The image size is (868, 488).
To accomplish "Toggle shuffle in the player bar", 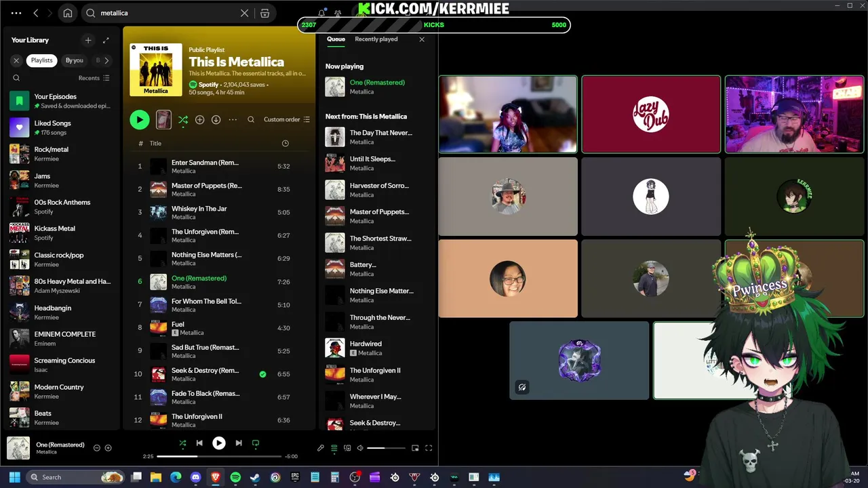I will pos(182,443).
